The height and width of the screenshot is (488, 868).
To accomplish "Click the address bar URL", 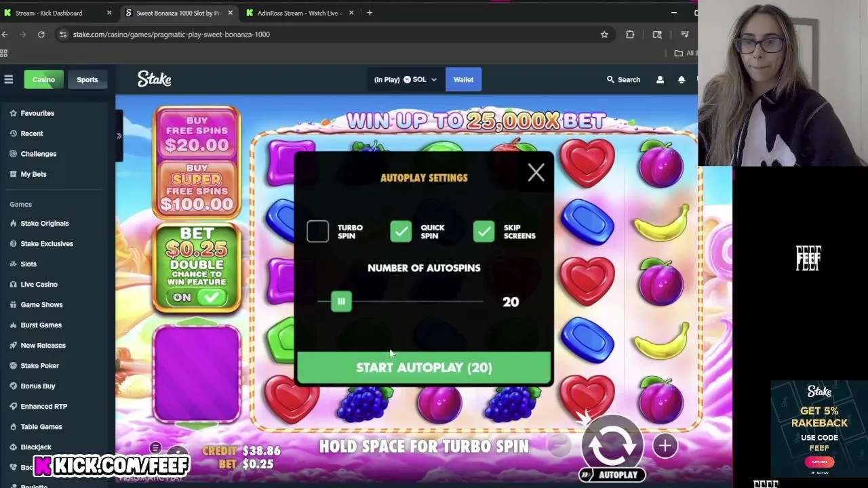I will click(172, 35).
